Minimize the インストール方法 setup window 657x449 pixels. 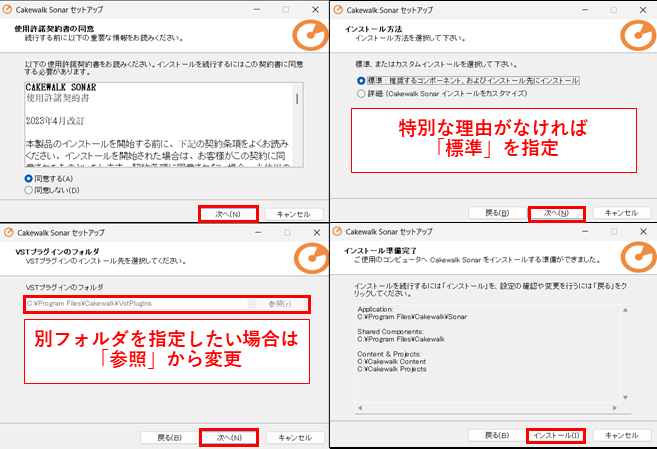585,10
